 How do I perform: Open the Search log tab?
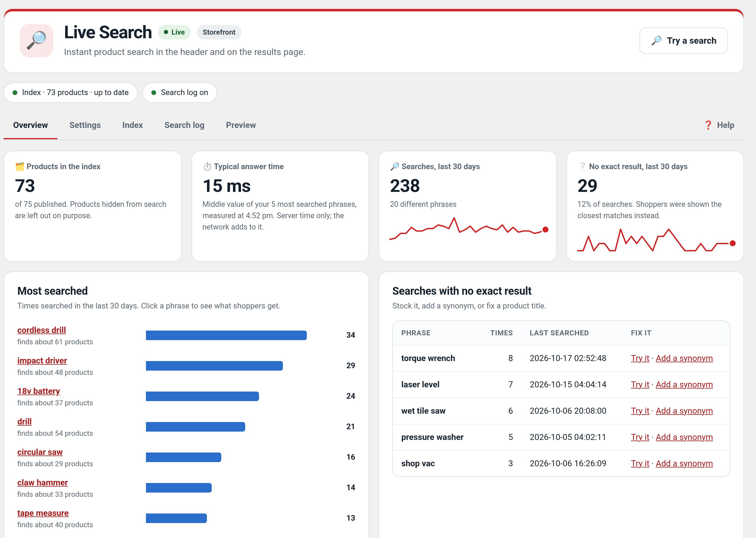pyautogui.click(x=184, y=125)
